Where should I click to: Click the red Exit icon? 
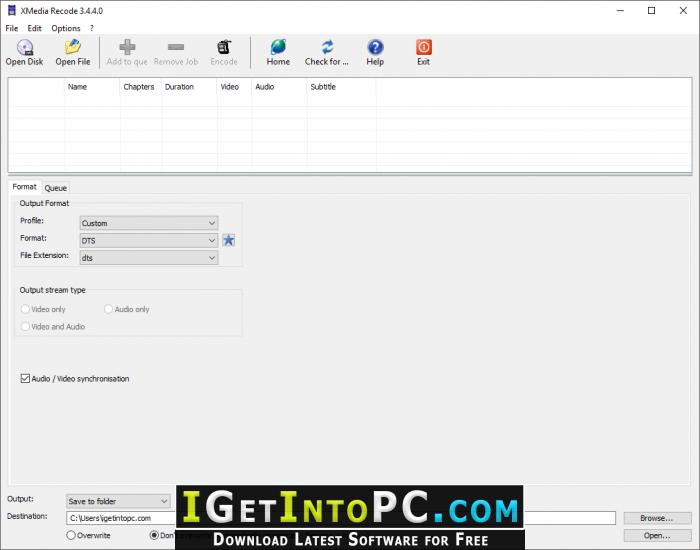pyautogui.click(x=424, y=47)
